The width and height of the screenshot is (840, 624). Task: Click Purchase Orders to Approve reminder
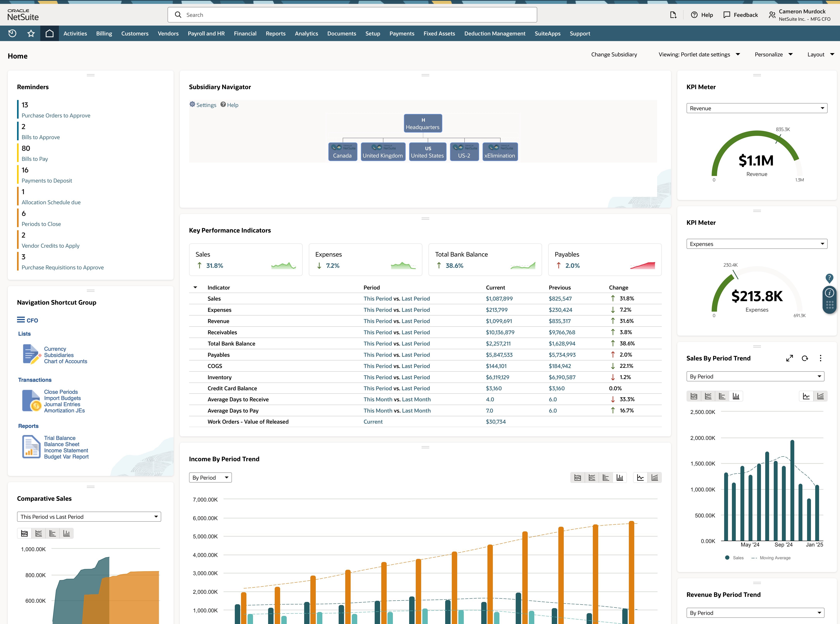pos(56,115)
